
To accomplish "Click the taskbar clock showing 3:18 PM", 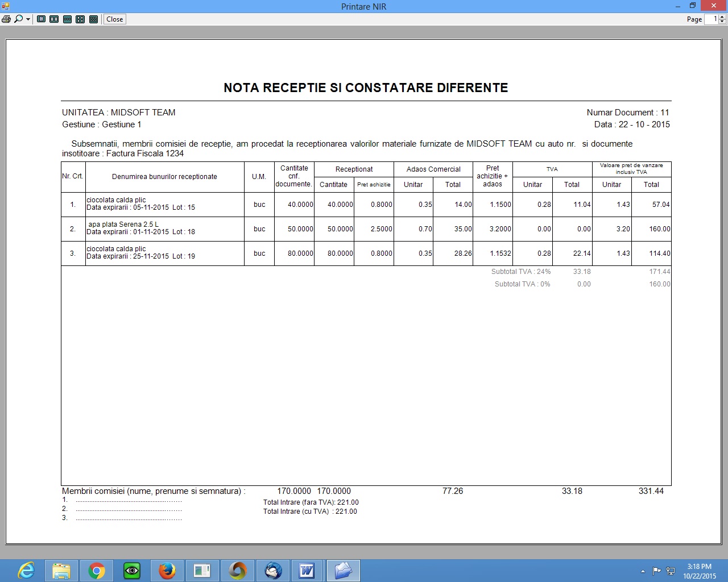I will [x=699, y=571].
